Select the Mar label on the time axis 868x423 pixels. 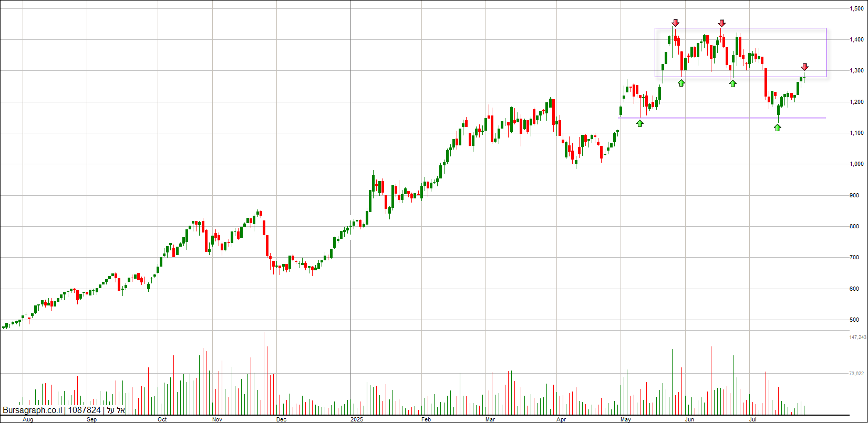click(x=490, y=420)
